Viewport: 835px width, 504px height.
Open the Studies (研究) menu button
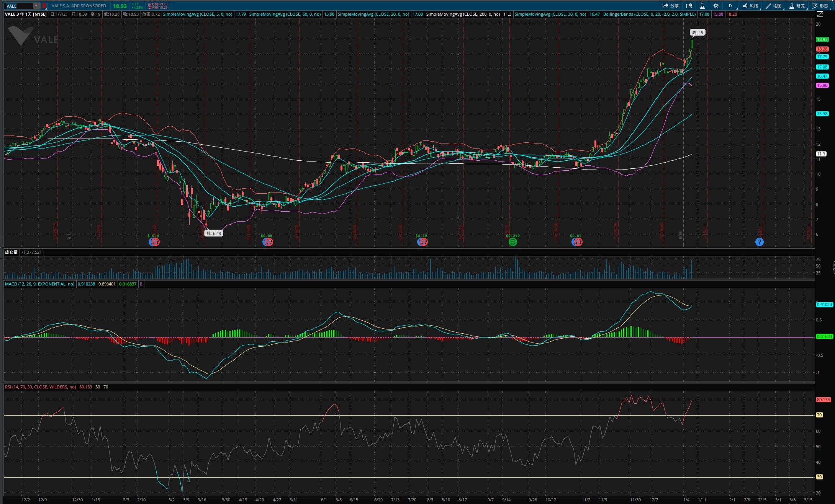click(x=797, y=6)
